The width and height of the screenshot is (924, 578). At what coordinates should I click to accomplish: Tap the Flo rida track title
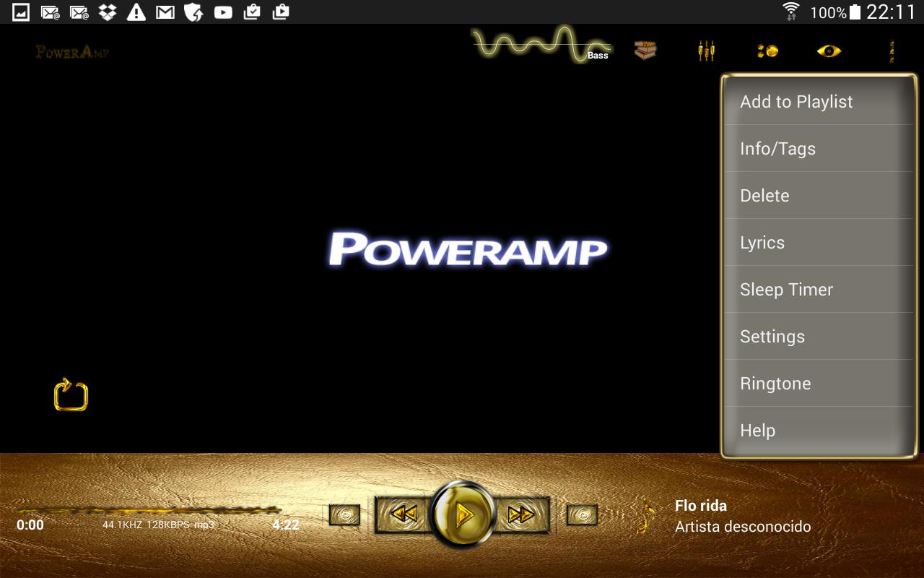click(701, 506)
